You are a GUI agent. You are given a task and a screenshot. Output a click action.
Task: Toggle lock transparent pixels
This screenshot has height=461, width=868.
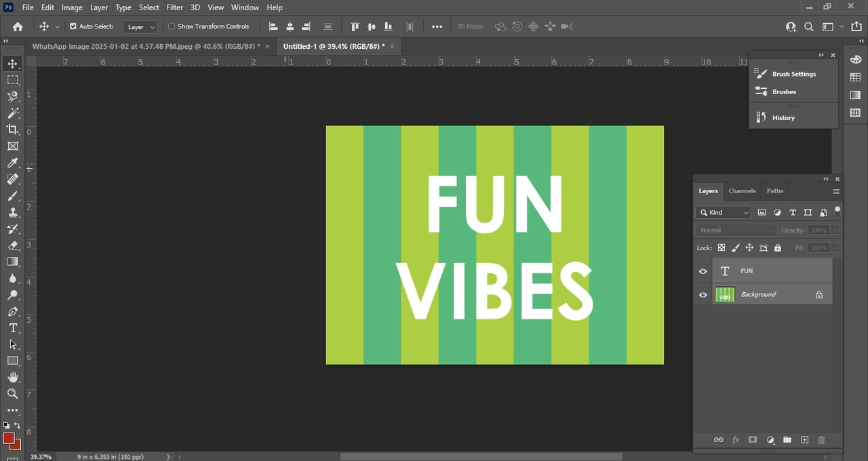tap(722, 248)
